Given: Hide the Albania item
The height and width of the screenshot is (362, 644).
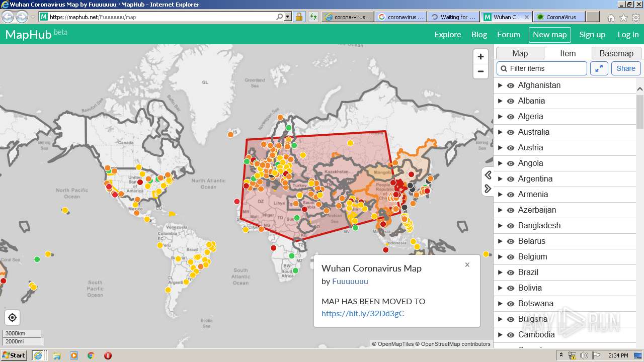Looking at the screenshot, I should click(x=511, y=101).
